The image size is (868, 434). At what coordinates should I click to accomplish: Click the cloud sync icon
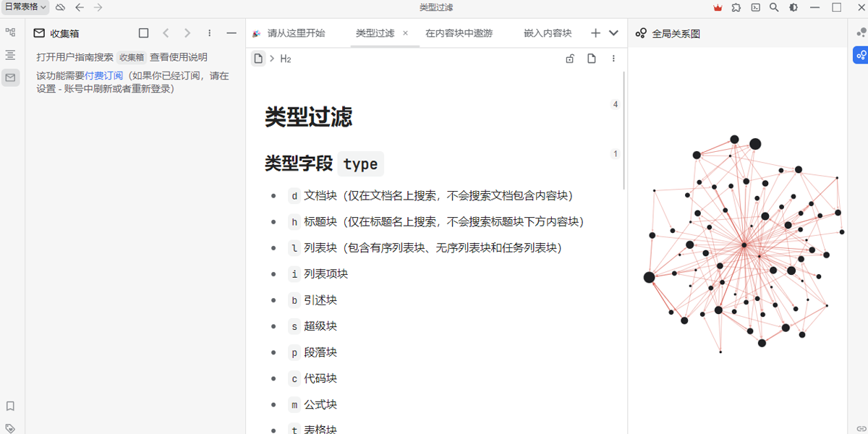tap(61, 7)
